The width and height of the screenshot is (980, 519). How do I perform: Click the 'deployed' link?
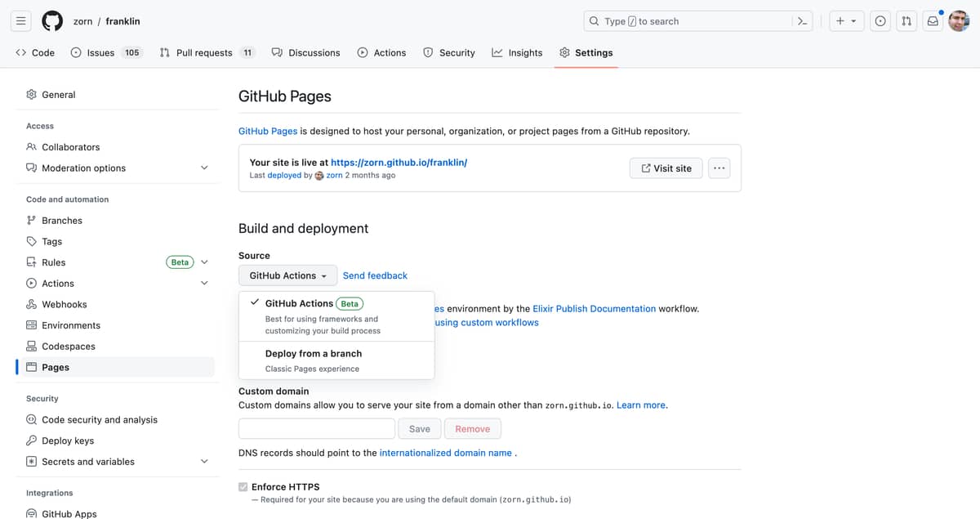284,175
